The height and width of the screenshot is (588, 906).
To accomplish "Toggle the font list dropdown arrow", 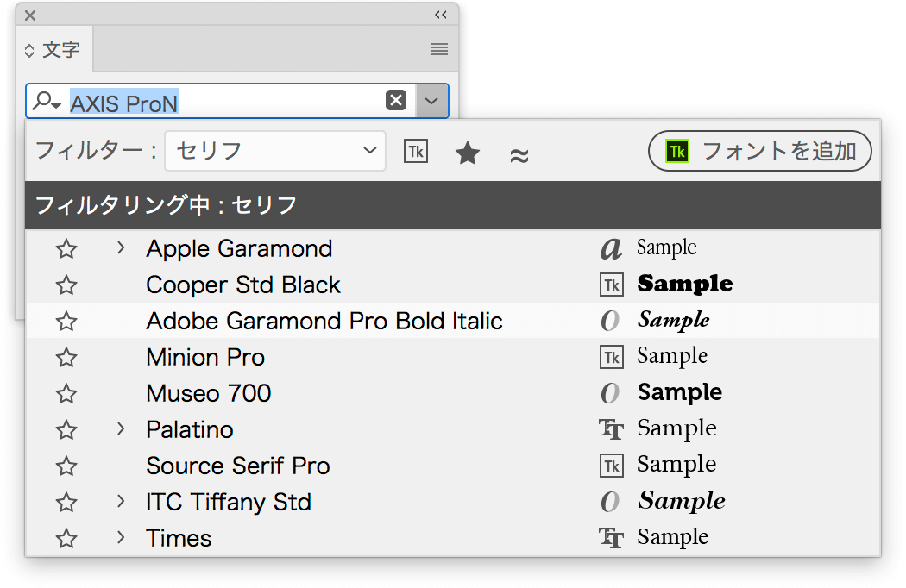I will tap(431, 101).
